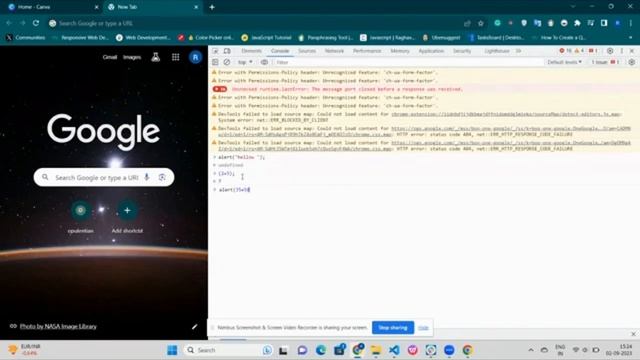Bookmark this tab with the star icon

pos(480,23)
